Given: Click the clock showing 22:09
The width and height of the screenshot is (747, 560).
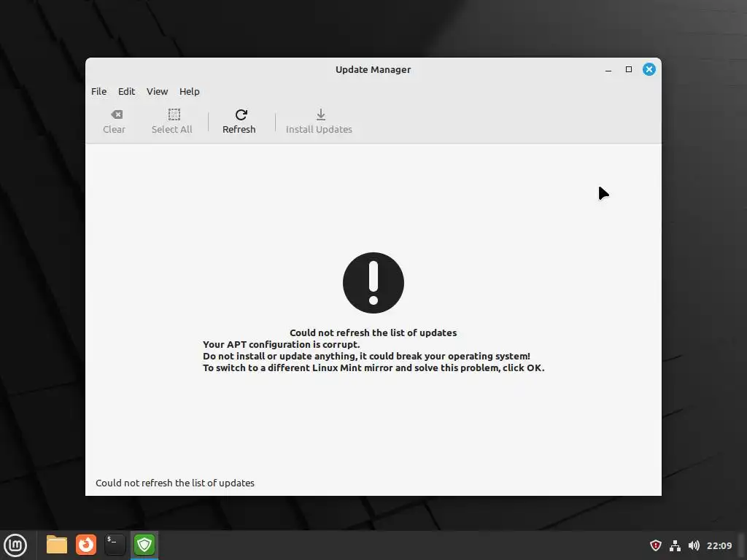Looking at the screenshot, I should [719, 545].
